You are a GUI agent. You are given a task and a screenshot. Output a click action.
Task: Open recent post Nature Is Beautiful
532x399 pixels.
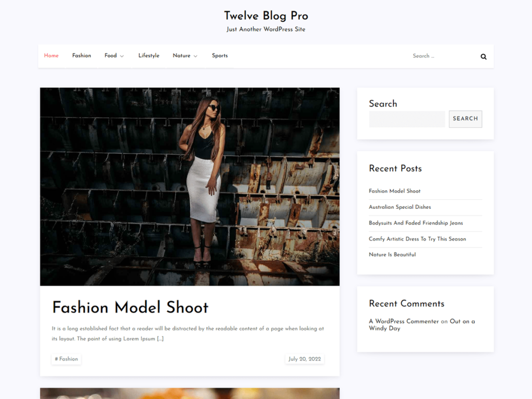click(392, 255)
